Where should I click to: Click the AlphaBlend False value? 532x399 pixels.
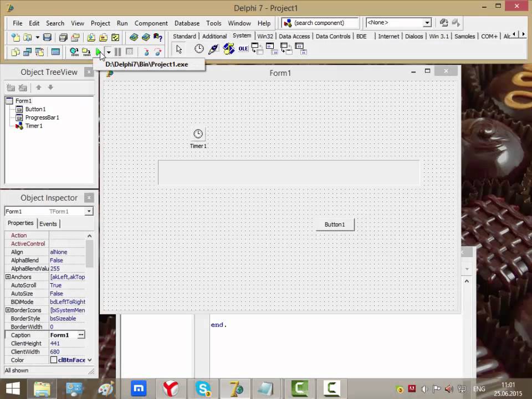(x=57, y=260)
